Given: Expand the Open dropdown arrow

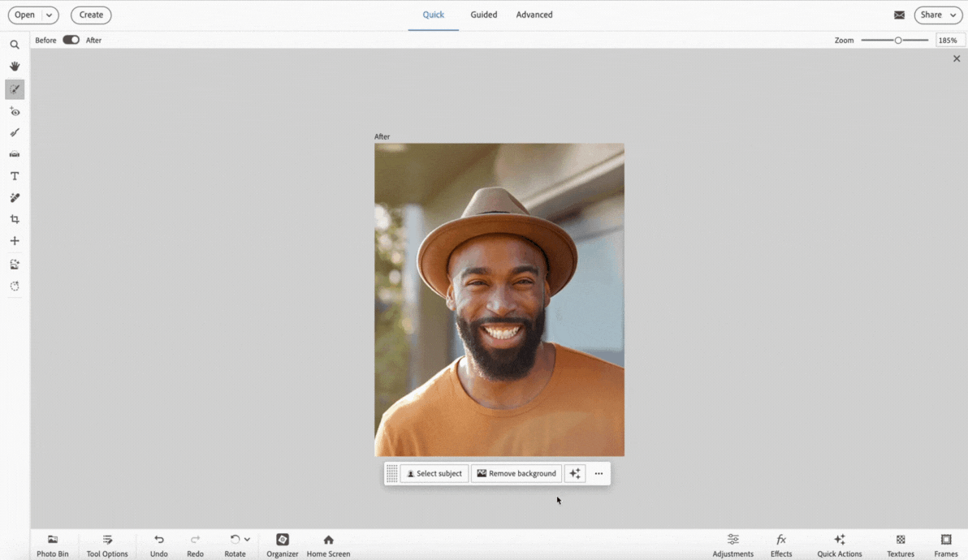Looking at the screenshot, I should click(x=50, y=15).
